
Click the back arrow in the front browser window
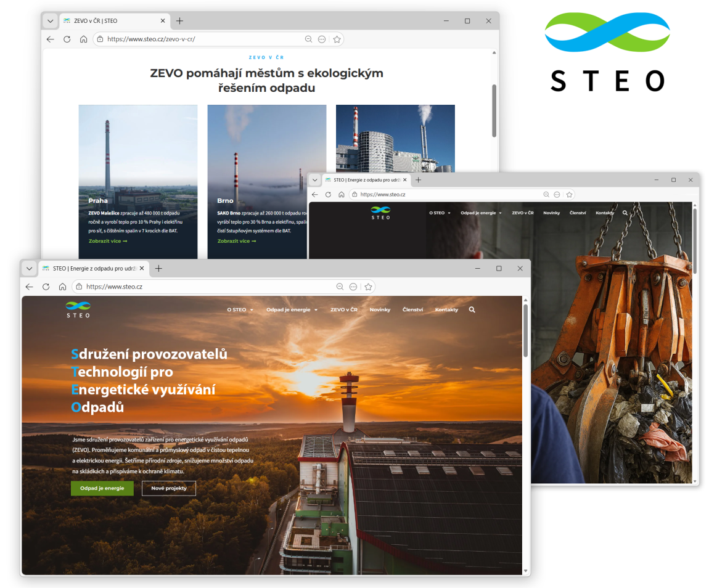pos(29,286)
